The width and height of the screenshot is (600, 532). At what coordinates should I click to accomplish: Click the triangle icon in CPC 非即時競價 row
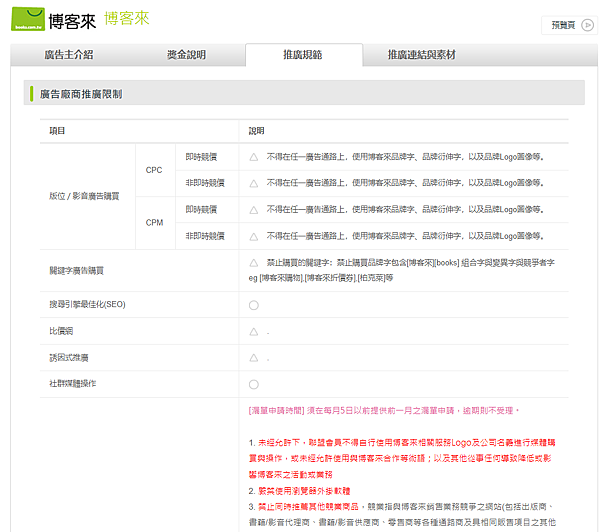tap(253, 183)
